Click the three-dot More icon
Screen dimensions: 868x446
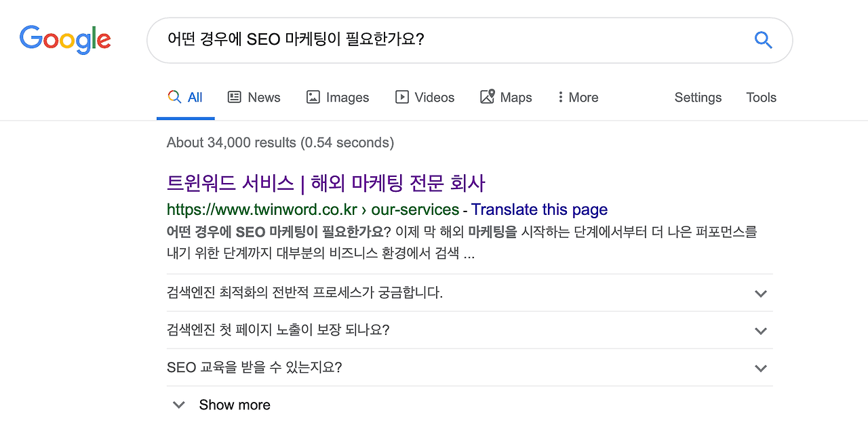[560, 97]
